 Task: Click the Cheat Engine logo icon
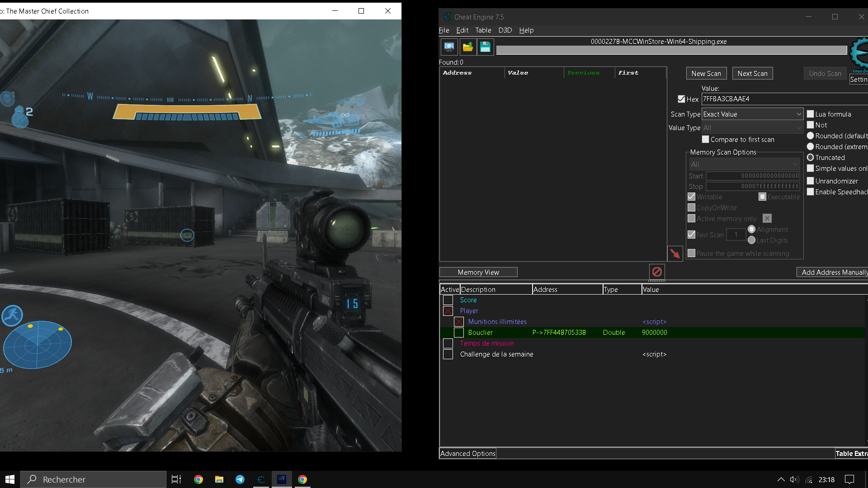859,53
